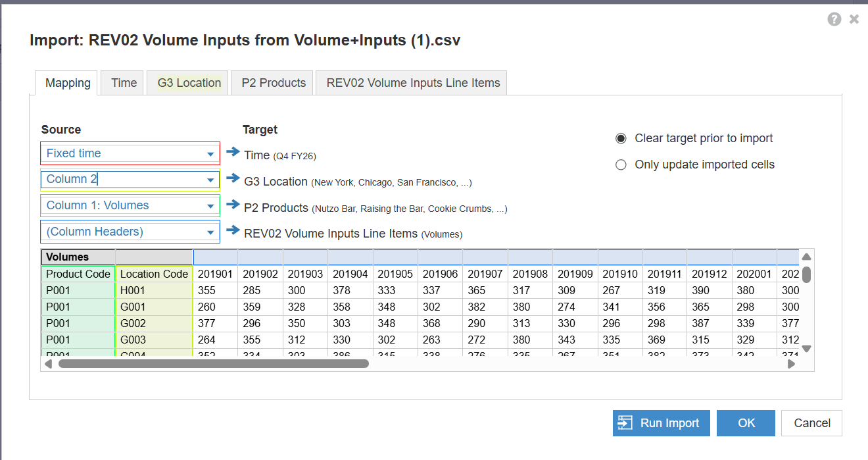Click location code cell G001

tap(154, 307)
